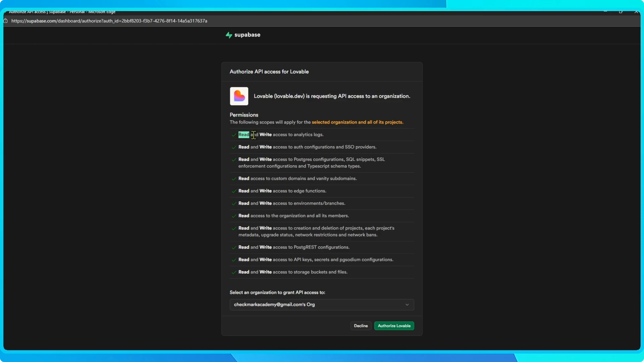Click checkmark beside auth configurations permission

[234, 147]
